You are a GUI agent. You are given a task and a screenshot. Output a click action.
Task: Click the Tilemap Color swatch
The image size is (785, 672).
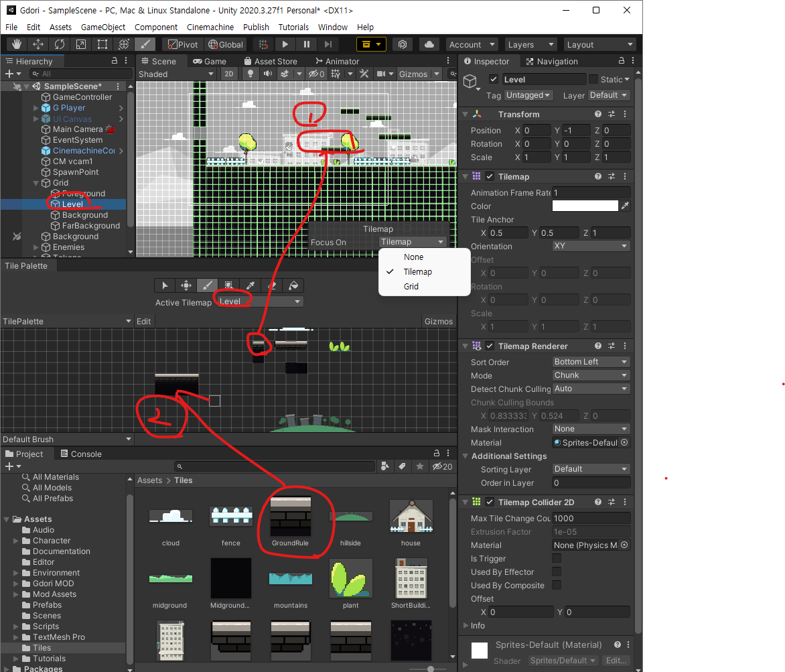click(x=585, y=206)
